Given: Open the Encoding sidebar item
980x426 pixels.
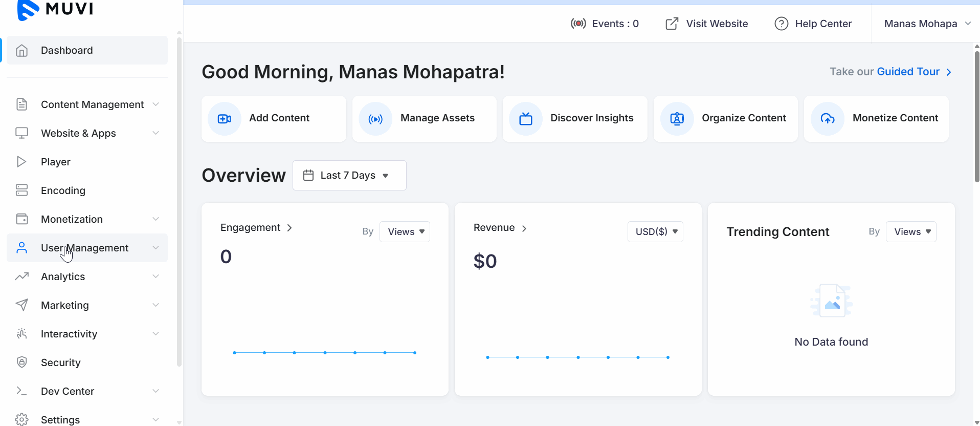Looking at the screenshot, I should point(63,190).
